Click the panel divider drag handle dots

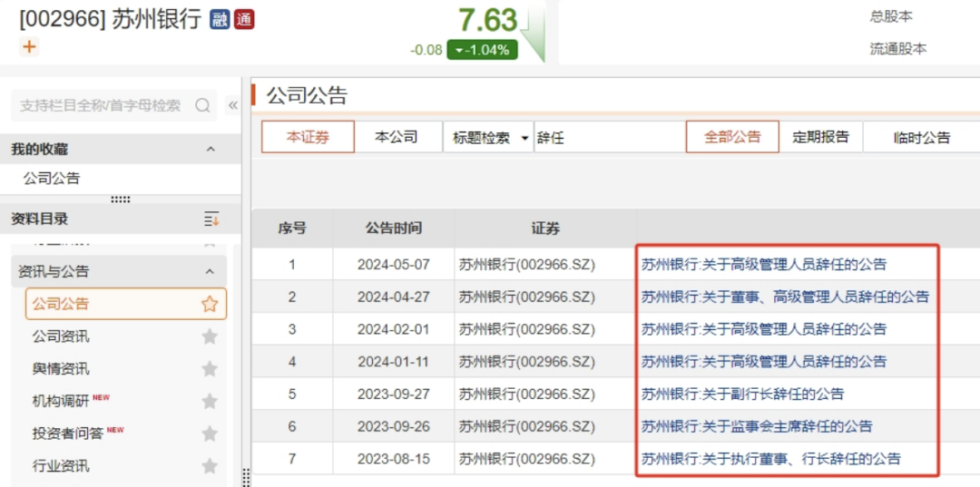[120, 200]
